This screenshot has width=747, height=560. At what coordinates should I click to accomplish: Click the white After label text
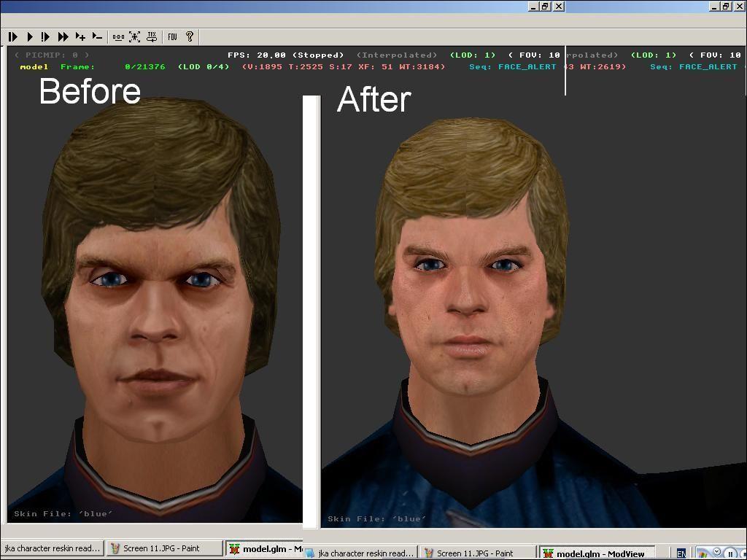[x=373, y=100]
